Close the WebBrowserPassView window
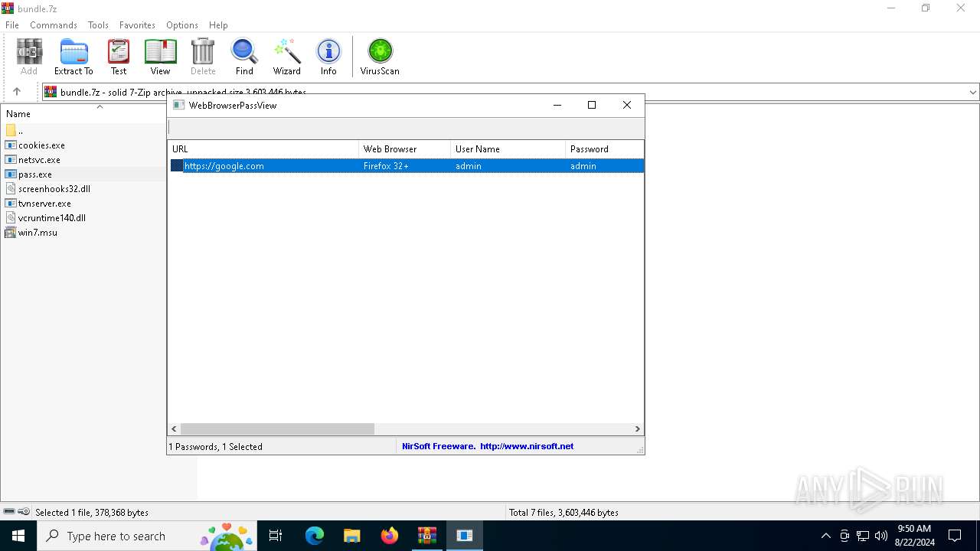Screen dimensions: 980x551 pyautogui.click(x=627, y=106)
